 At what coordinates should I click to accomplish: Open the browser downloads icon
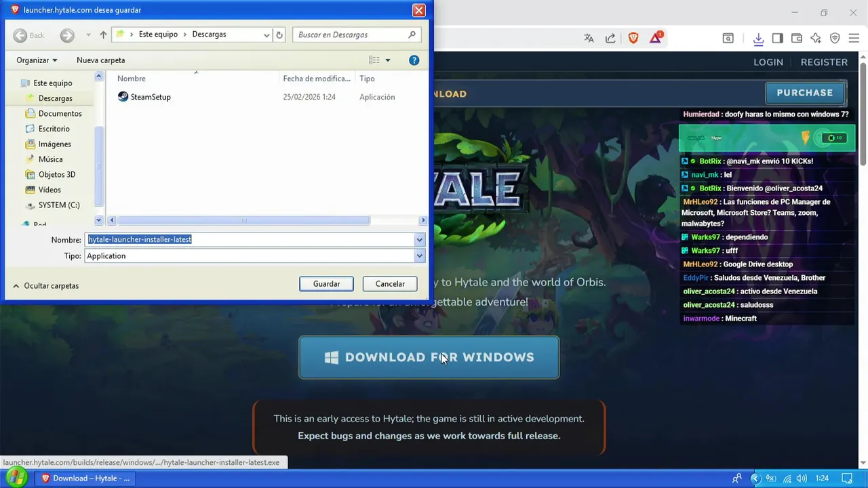pyautogui.click(x=758, y=39)
